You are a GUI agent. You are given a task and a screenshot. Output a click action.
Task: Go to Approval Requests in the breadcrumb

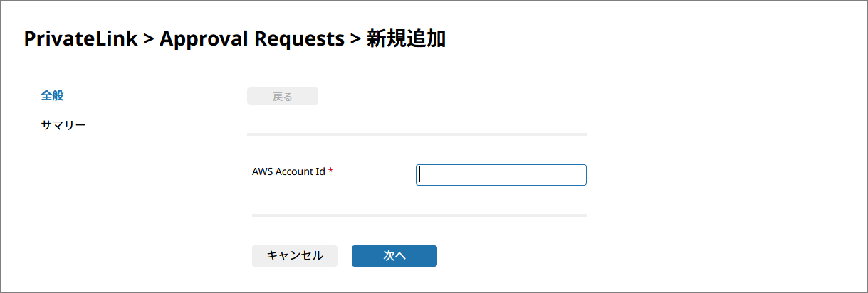tap(251, 39)
